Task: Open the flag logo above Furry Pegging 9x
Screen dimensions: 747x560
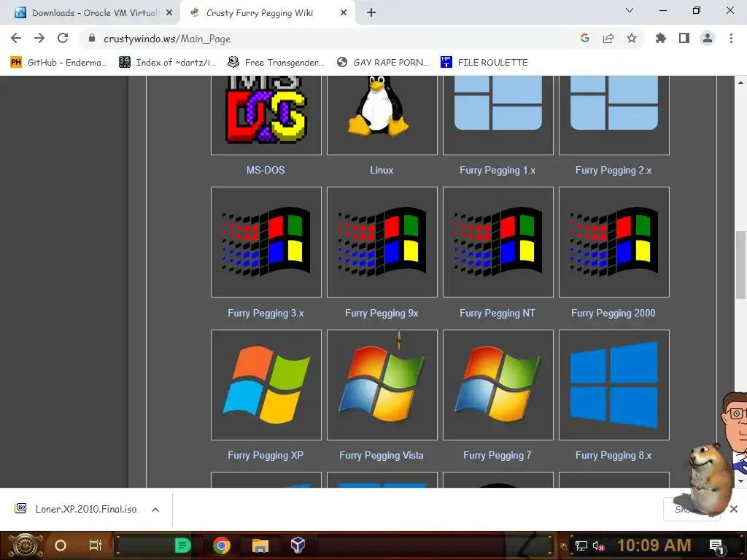Action: 382,242
